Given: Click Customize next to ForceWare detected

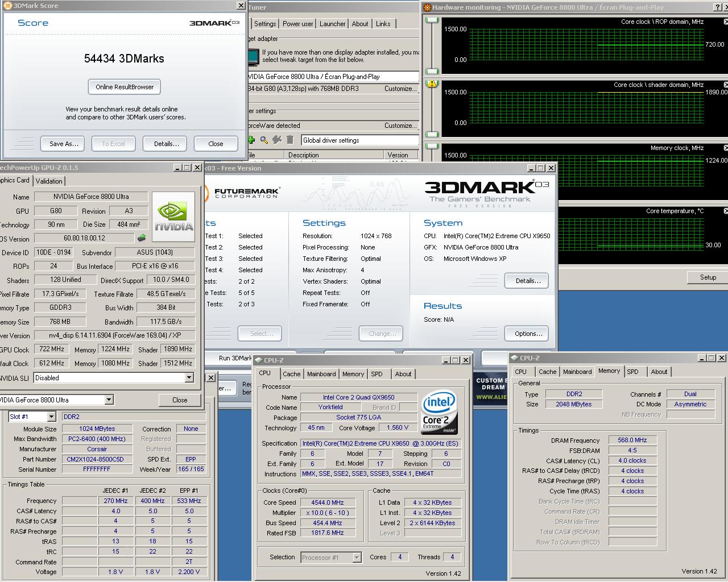Looking at the screenshot, I should click(400, 126).
